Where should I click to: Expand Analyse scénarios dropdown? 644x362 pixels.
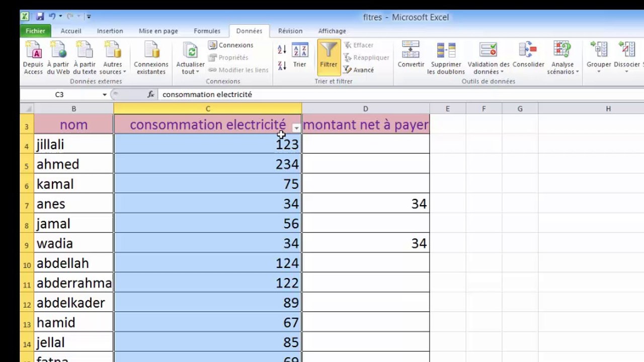tap(562, 58)
